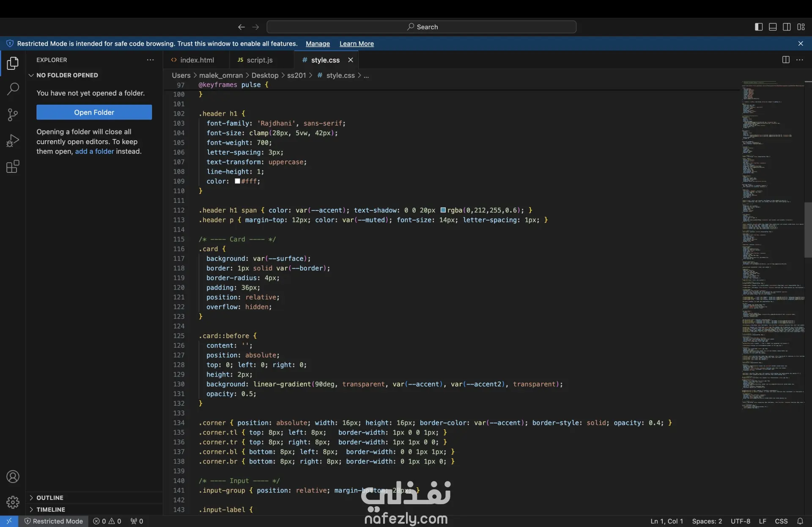Click the shield icon in the banner
Screen dimensions: 812x527
(10, 44)
